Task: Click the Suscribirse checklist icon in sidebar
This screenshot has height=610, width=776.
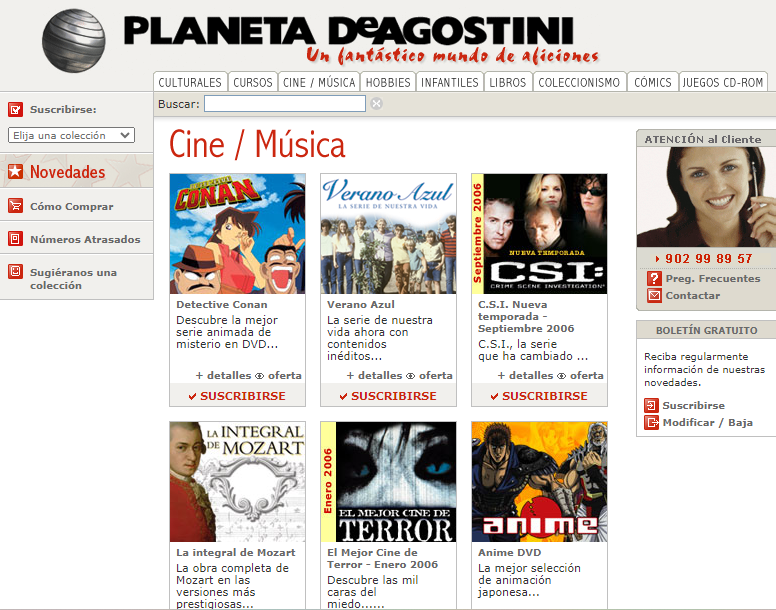Action: (x=15, y=109)
